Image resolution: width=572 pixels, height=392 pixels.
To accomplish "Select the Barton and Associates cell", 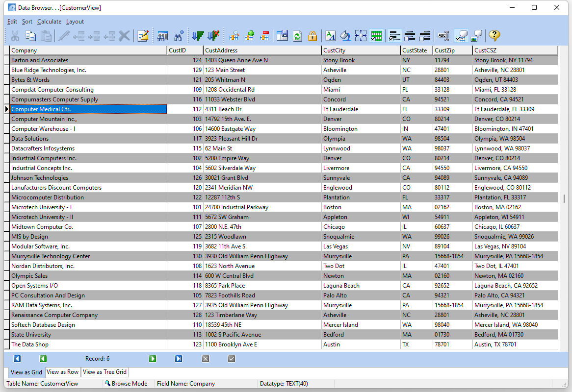I will click(88, 60).
